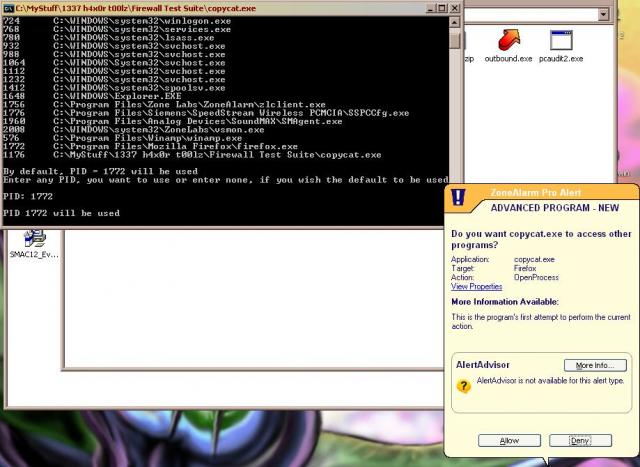This screenshot has height=467, width=640.
Task: Open the View Properties link
Action: point(476,287)
